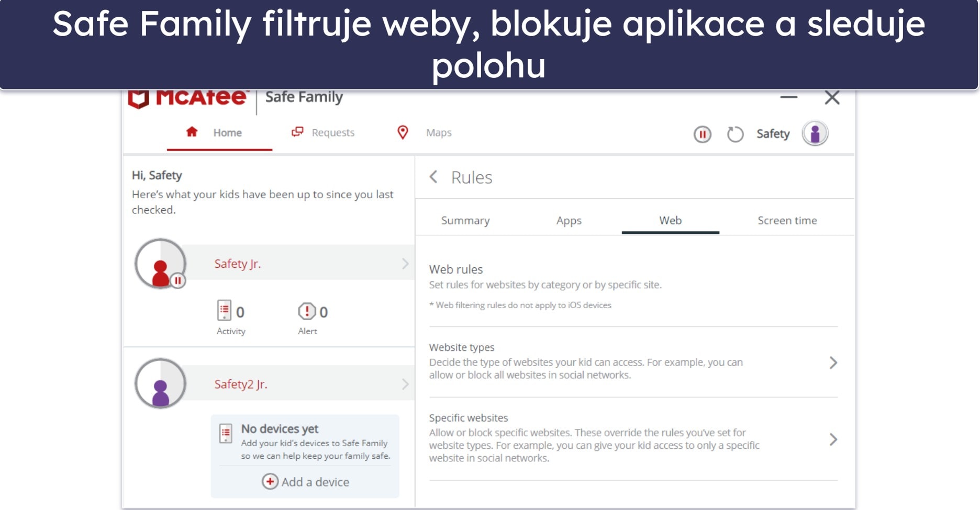
Task: Open the Screen time rules tab
Action: point(787,220)
